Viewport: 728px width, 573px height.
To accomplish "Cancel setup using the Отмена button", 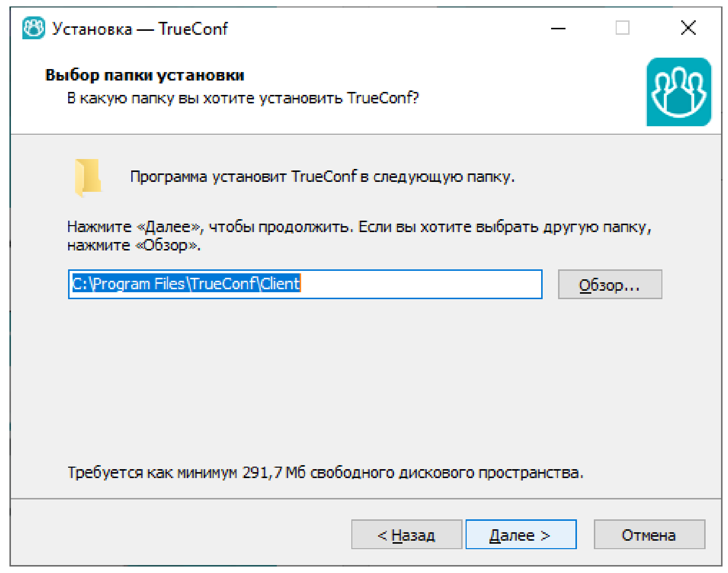I will point(649,535).
